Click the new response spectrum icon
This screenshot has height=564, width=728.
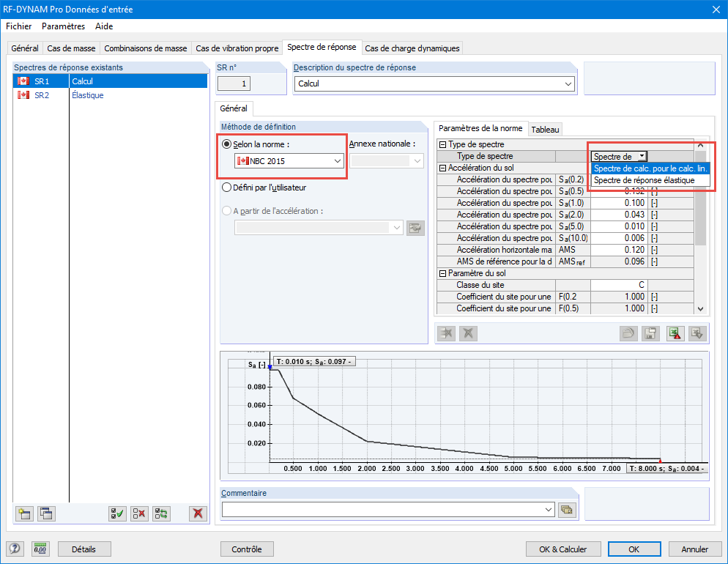coord(24,513)
